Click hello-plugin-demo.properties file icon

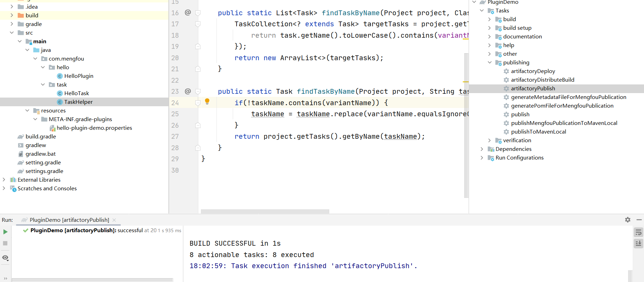tap(53, 128)
